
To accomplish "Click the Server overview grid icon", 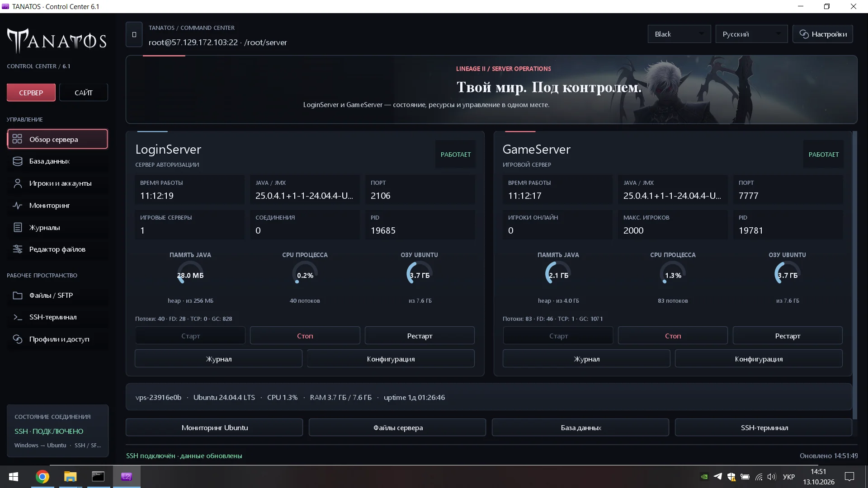I will [17, 139].
